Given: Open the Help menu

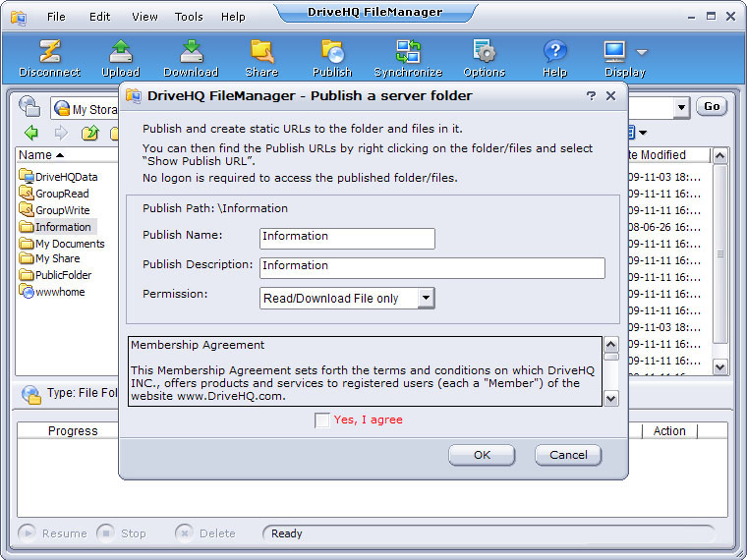Looking at the screenshot, I should tap(233, 17).
